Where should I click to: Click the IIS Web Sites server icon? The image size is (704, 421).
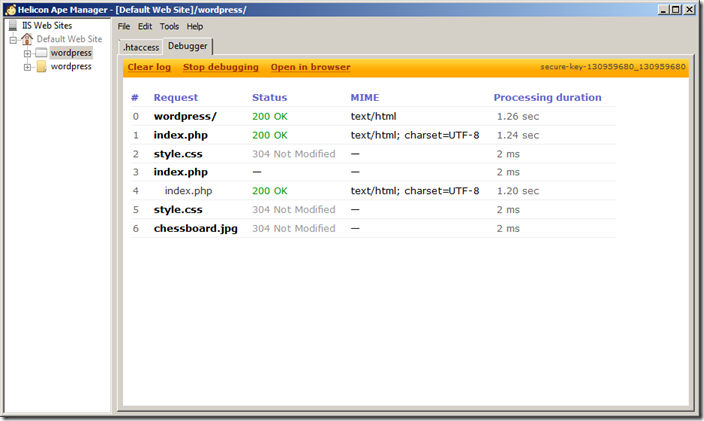[13, 25]
